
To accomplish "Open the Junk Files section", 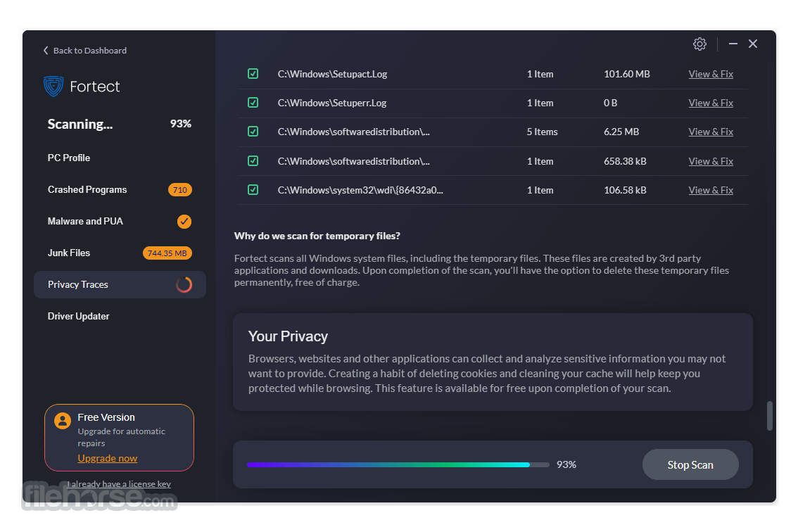I will 69,253.
